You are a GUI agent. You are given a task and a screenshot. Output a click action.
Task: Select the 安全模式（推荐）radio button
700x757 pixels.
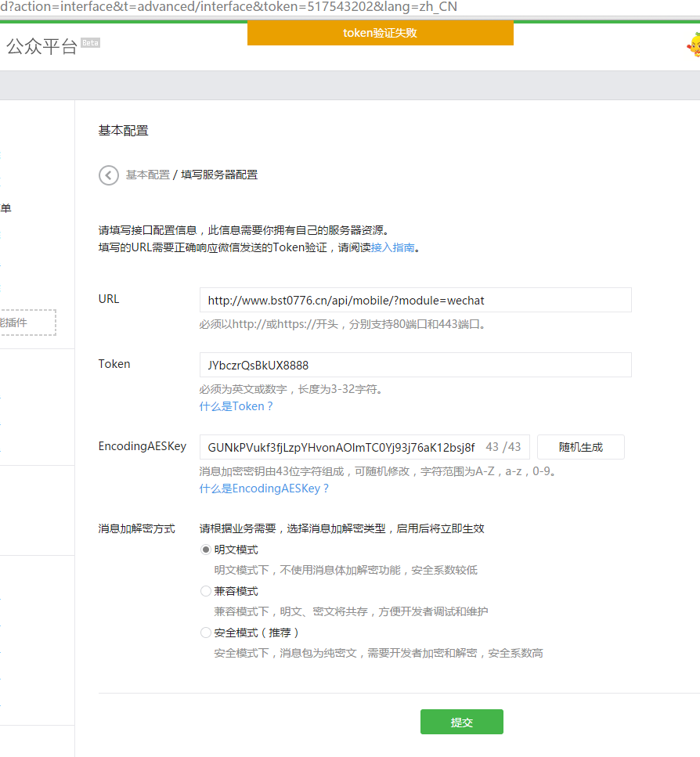tap(206, 633)
